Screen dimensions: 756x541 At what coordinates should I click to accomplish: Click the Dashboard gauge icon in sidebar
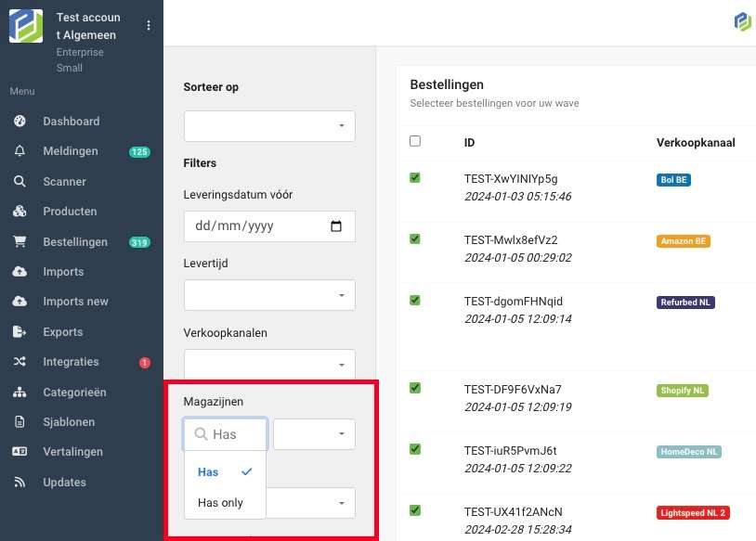20,122
